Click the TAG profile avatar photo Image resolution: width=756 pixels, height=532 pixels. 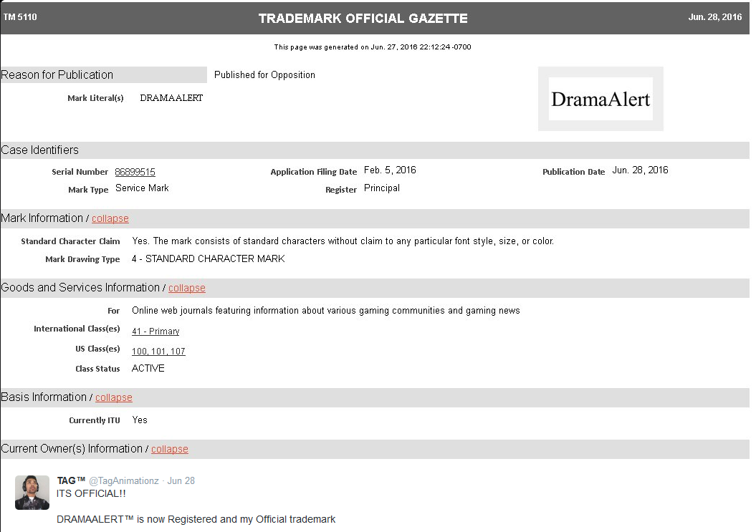click(x=32, y=493)
